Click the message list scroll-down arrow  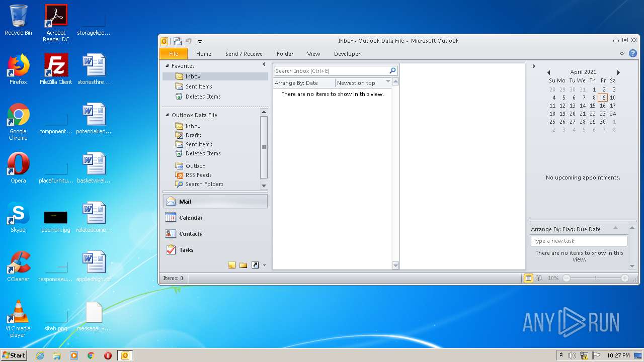tap(395, 265)
